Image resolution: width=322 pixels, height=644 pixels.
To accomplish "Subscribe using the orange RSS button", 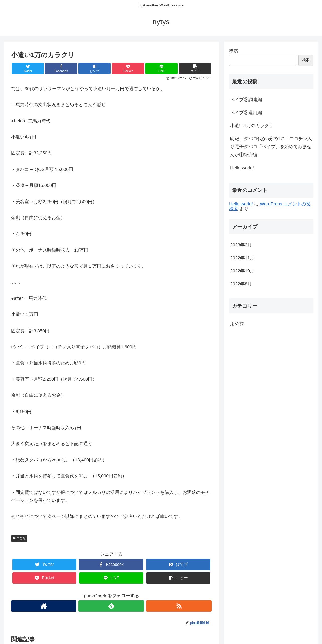I will click(179, 606).
